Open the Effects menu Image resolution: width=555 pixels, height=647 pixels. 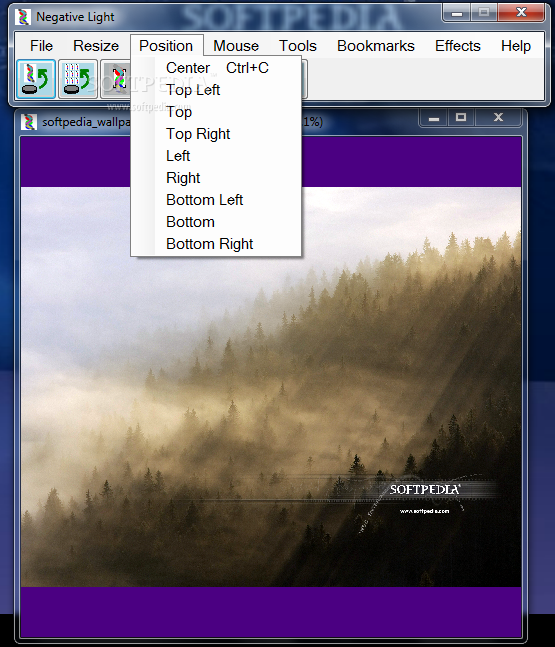pos(458,46)
